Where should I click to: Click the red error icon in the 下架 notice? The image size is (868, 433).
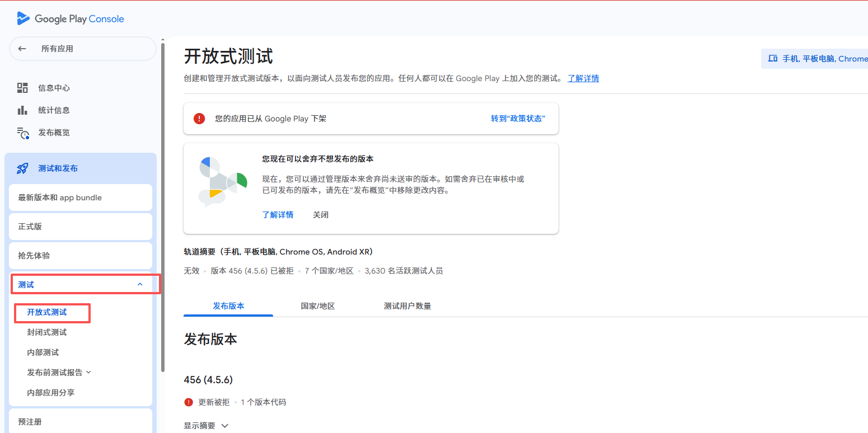[199, 119]
